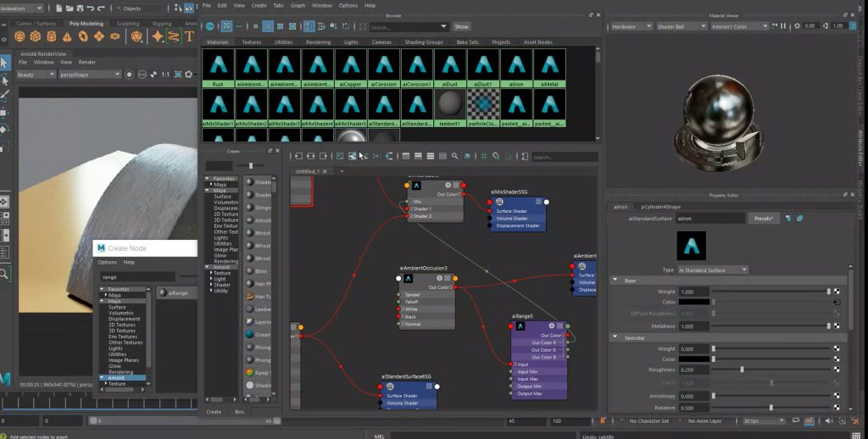868x439 pixels.
Task: Click the Specular Color swatch
Action: click(693, 358)
